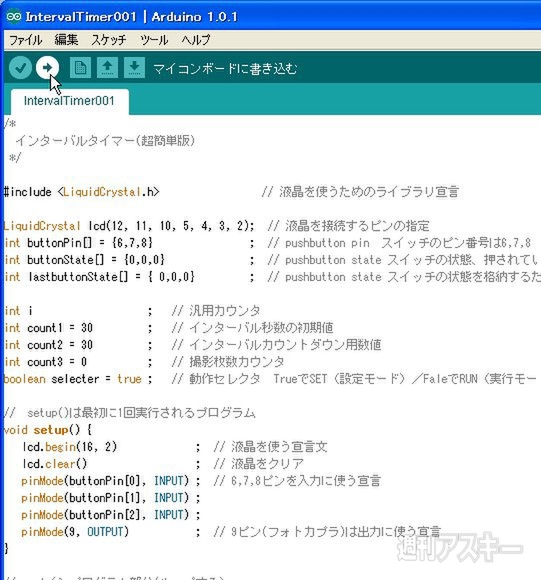The height and width of the screenshot is (580, 541).
Task: Click the マイコンボードに書き込む status label
Action: coord(225,69)
